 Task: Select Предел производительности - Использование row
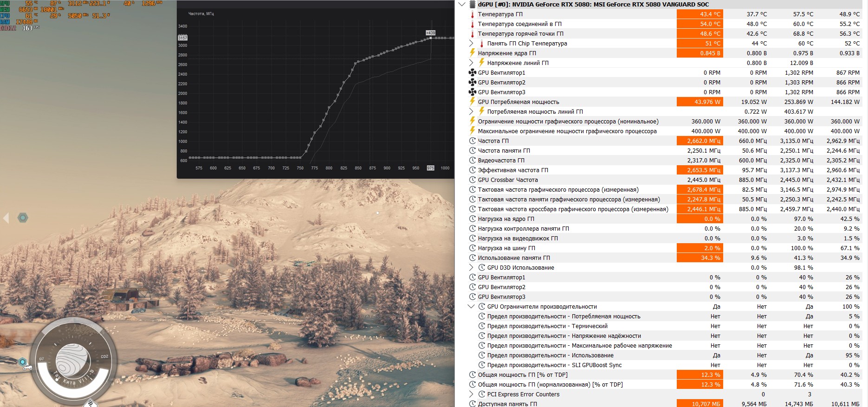point(665,355)
